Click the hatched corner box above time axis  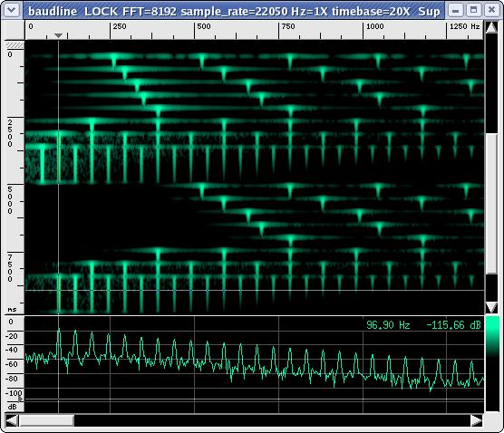coord(15,45)
